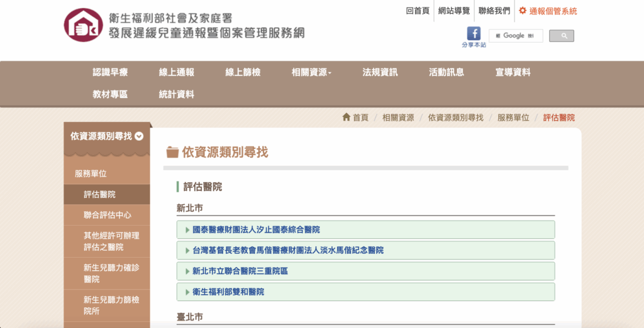Select 新生兒聽力篩檢院所 in sidebar
Screen dimensions: 644x328
click(107, 305)
